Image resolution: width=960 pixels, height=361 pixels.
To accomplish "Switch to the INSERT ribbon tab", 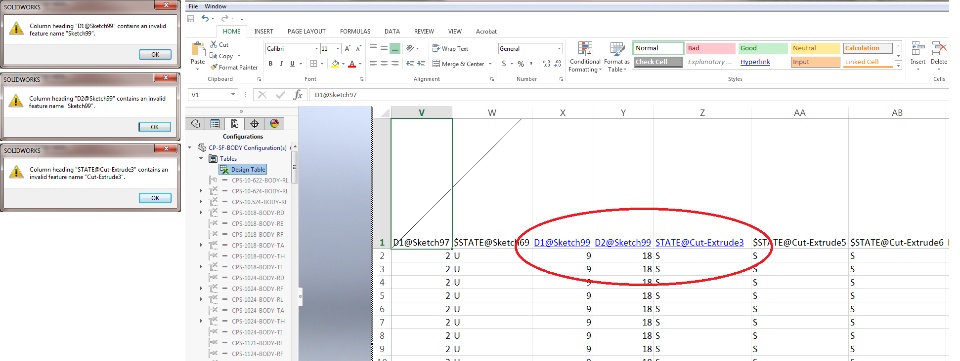I will click(263, 31).
